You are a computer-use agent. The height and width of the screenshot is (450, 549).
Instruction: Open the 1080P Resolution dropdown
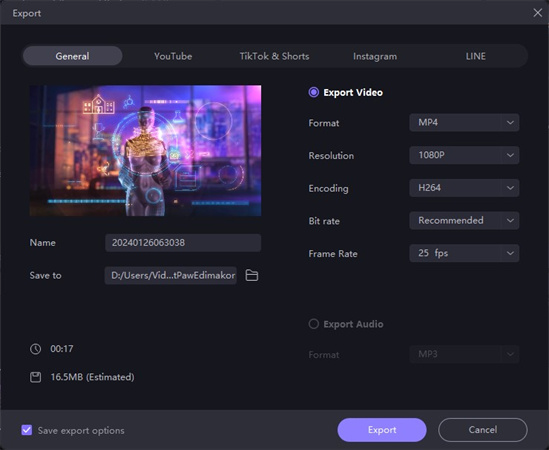464,155
